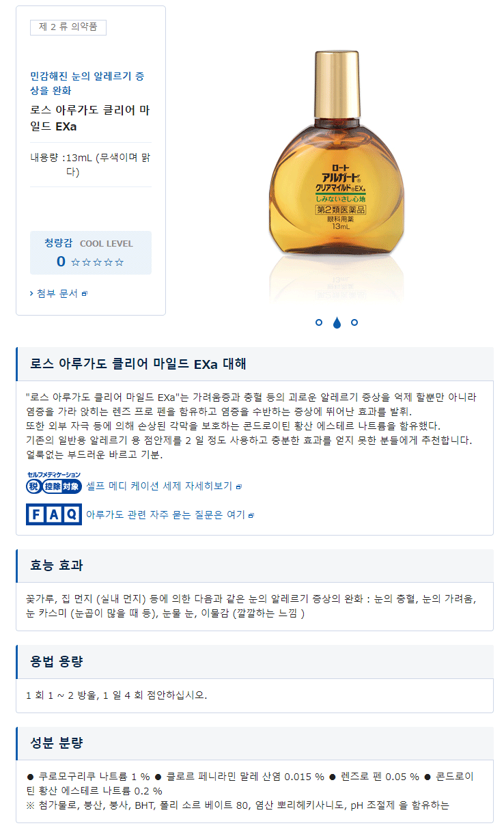Click the 효능 효과 section header

255,566
